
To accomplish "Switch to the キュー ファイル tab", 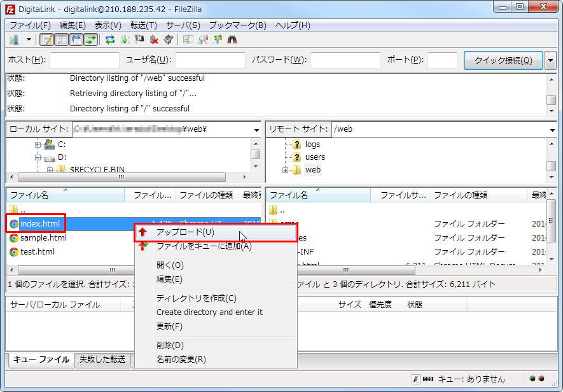I will click(41, 360).
